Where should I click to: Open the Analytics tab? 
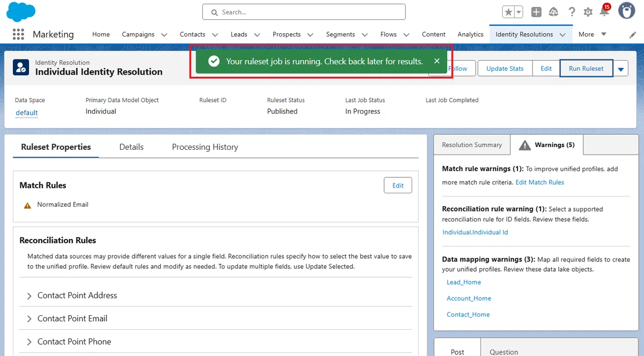pyautogui.click(x=471, y=34)
